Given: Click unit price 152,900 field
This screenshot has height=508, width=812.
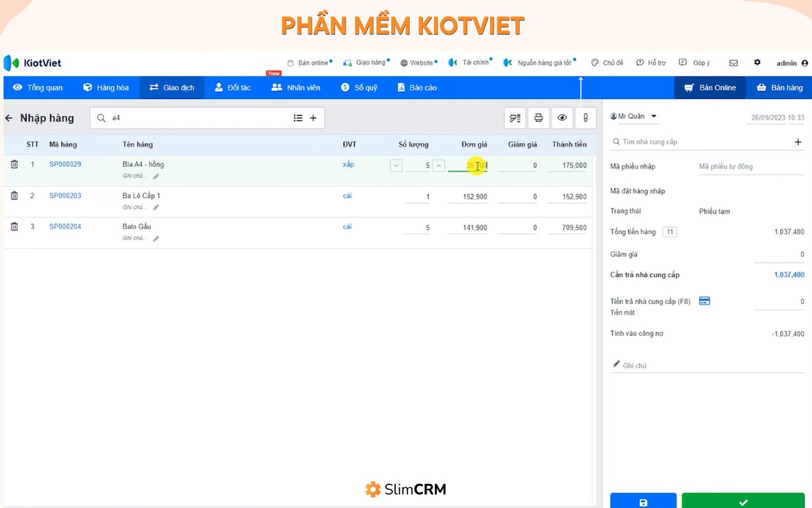Looking at the screenshot, I should (467, 197).
